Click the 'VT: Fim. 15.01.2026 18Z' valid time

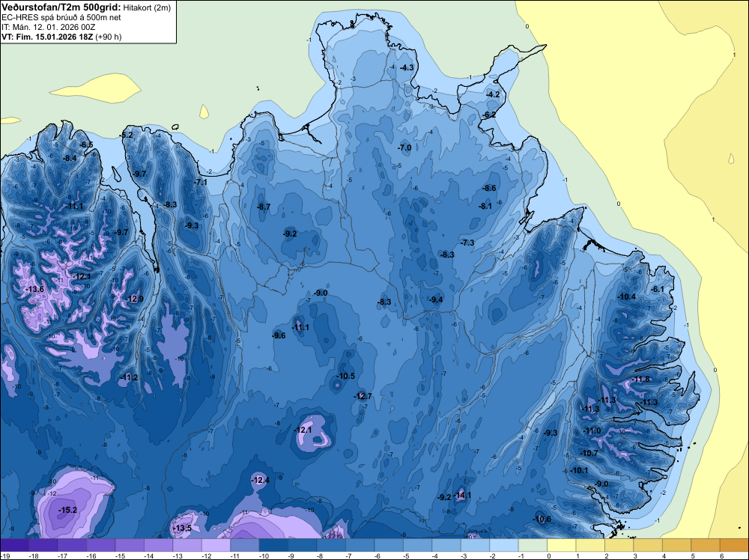point(47,37)
